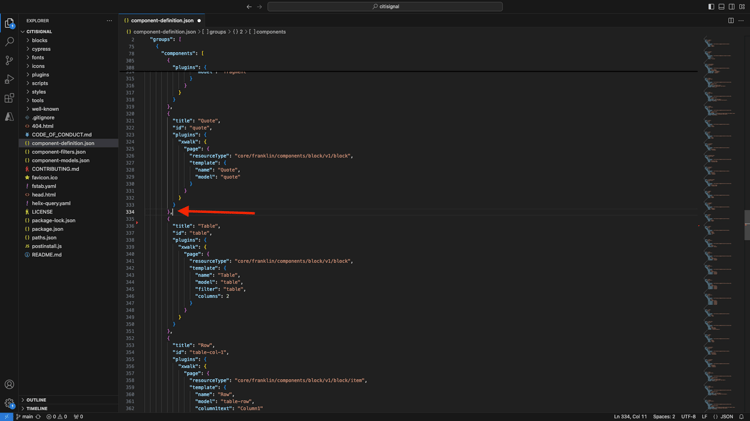The width and height of the screenshot is (750, 421).
Task: Change indentation via Spaces: 2
Action: pyautogui.click(x=664, y=417)
